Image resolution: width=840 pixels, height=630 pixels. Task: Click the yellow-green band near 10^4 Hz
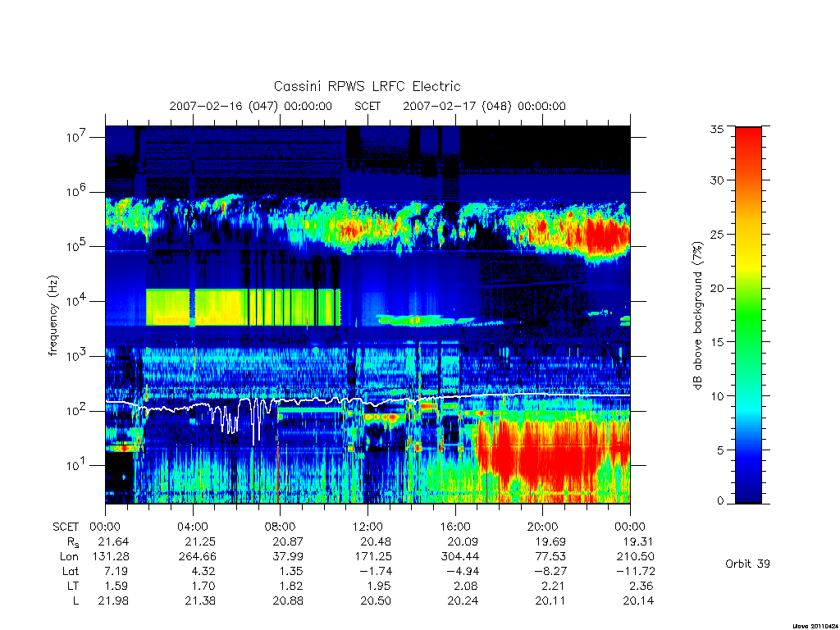(x=243, y=307)
